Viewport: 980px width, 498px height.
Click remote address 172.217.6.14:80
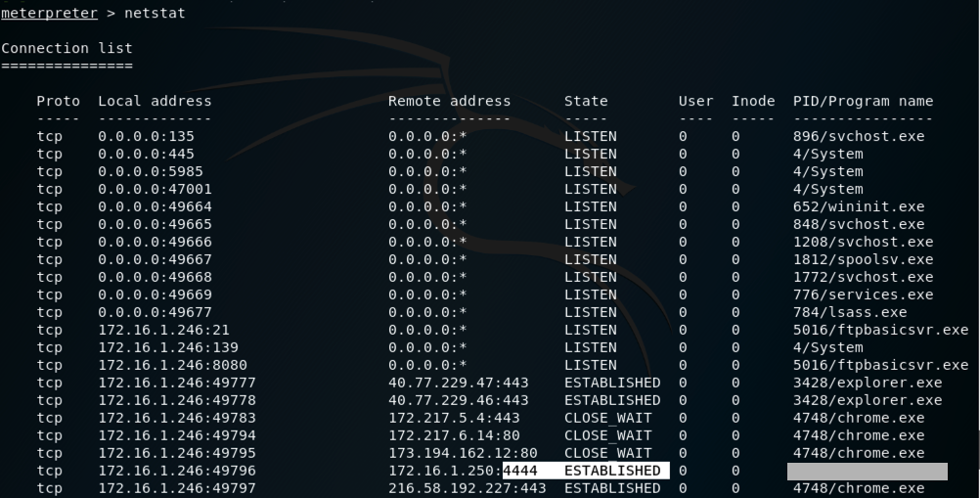[454, 435]
